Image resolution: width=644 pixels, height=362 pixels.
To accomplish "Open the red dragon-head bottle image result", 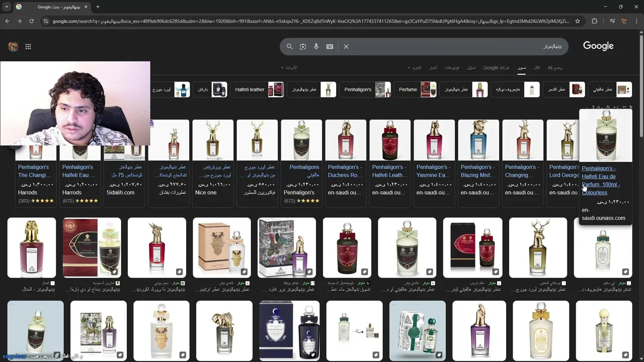I will pos(157,247).
